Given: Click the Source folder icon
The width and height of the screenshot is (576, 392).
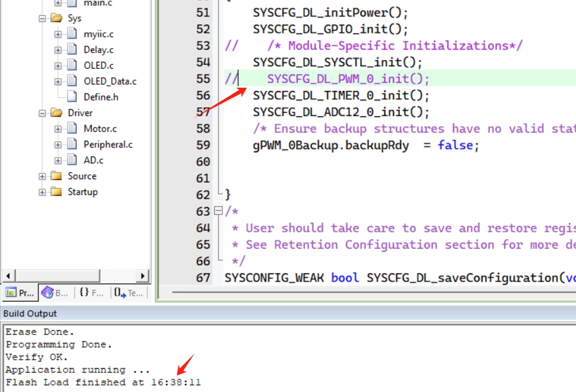Looking at the screenshot, I should tap(56, 176).
